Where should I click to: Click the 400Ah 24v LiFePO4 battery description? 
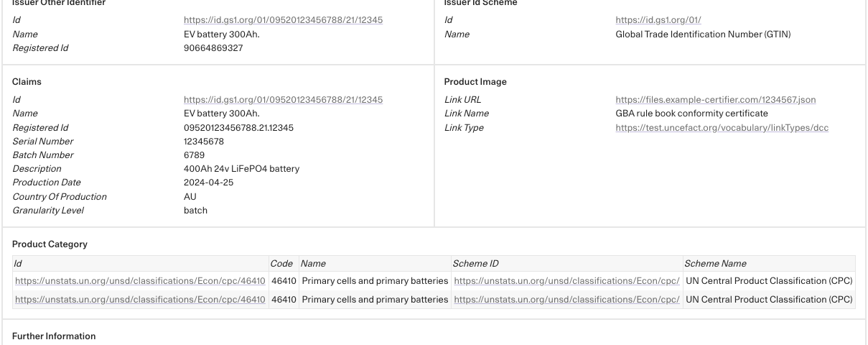click(241, 169)
